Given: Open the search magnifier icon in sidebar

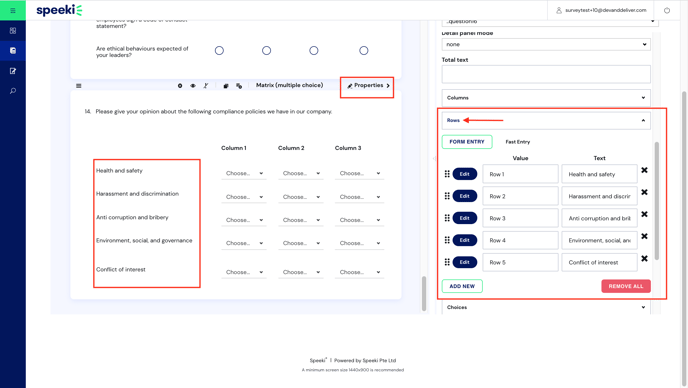Looking at the screenshot, I should pos(13,91).
